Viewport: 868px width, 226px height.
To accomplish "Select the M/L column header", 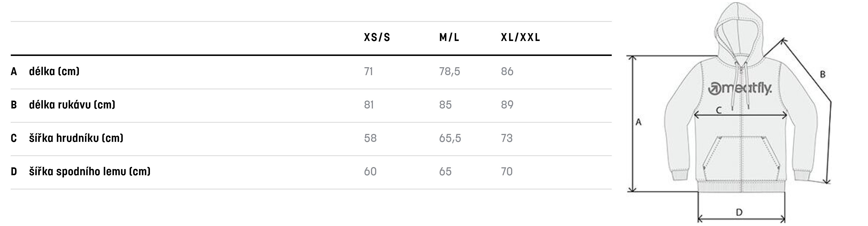I will click(x=449, y=38).
